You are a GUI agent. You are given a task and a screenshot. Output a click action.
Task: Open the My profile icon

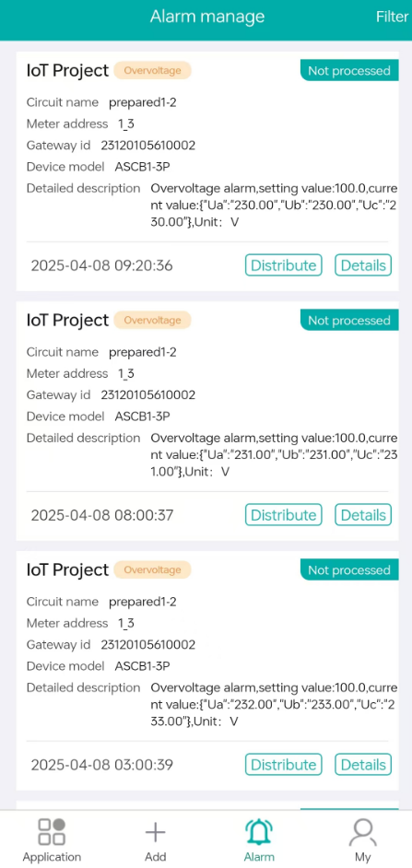(x=363, y=832)
